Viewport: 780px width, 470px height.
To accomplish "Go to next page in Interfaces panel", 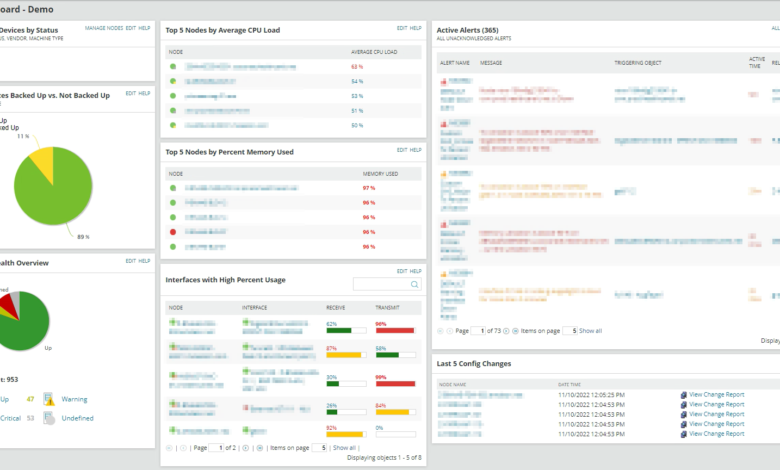I will [246, 448].
